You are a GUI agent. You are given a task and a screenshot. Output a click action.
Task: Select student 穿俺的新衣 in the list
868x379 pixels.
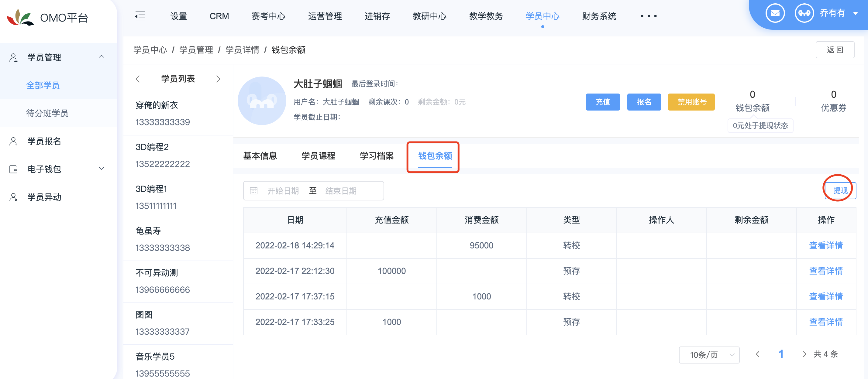click(178, 114)
